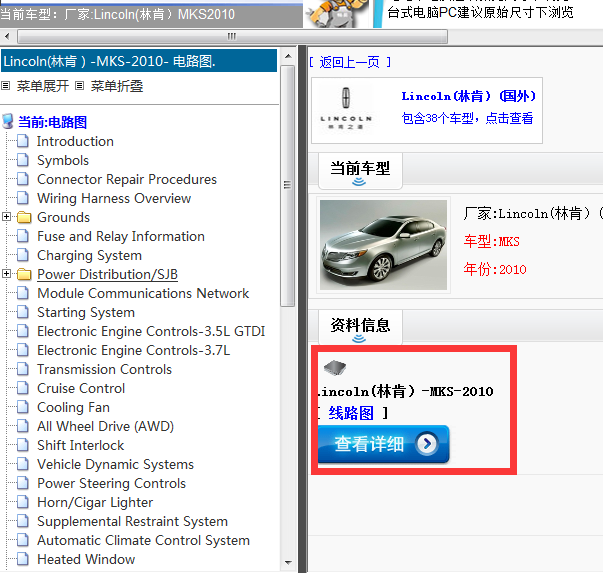The width and height of the screenshot is (603, 573).
Task: Click 菜单折叠 to collapse all menus
Action: pos(117,86)
